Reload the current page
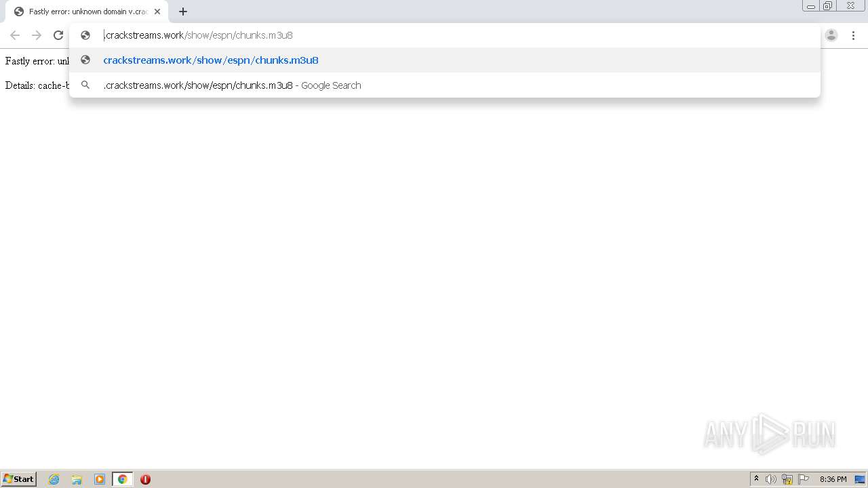This screenshot has width=868, height=488. pos(58,35)
